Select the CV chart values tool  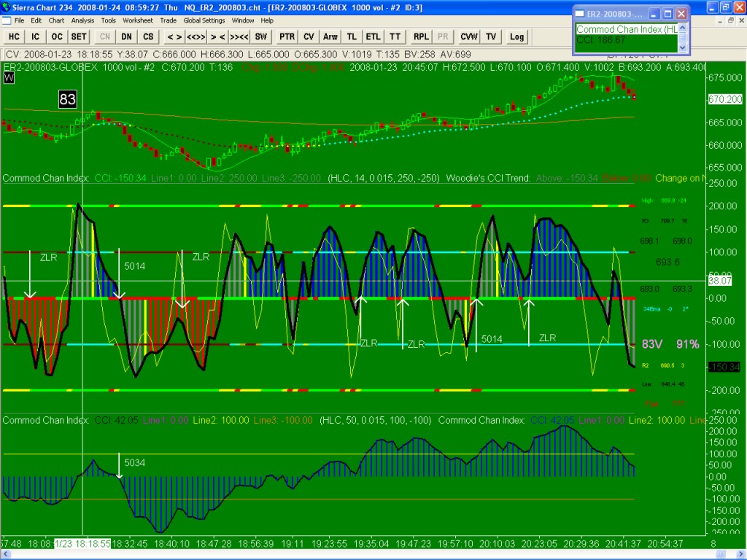click(309, 36)
